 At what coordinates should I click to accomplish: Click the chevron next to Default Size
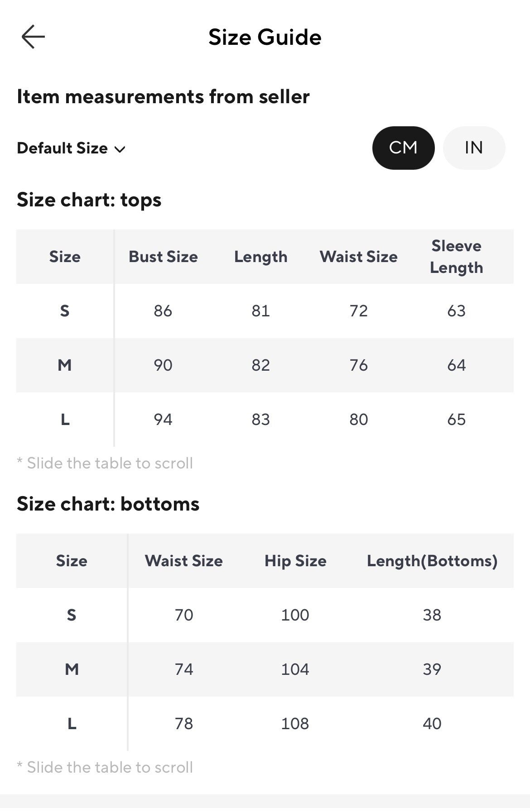coord(120,149)
